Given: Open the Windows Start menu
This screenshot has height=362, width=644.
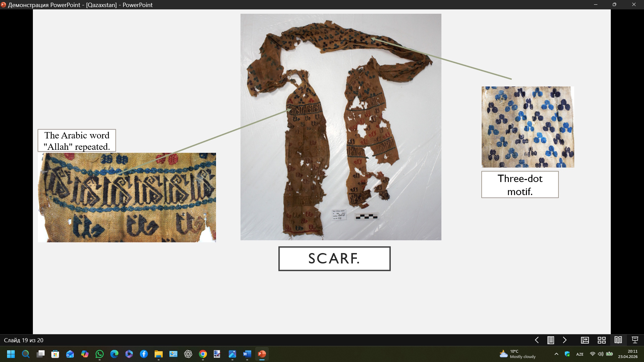Looking at the screenshot, I should click(x=11, y=354).
